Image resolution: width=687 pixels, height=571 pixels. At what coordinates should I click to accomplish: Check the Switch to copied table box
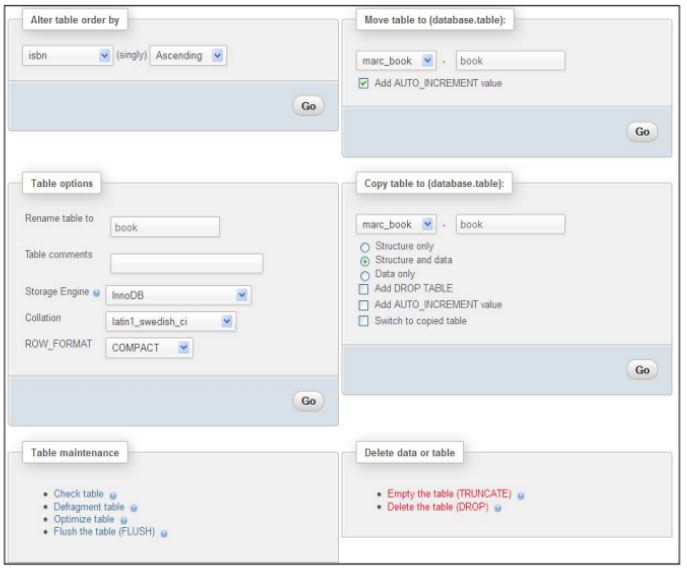(x=365, y=320)
